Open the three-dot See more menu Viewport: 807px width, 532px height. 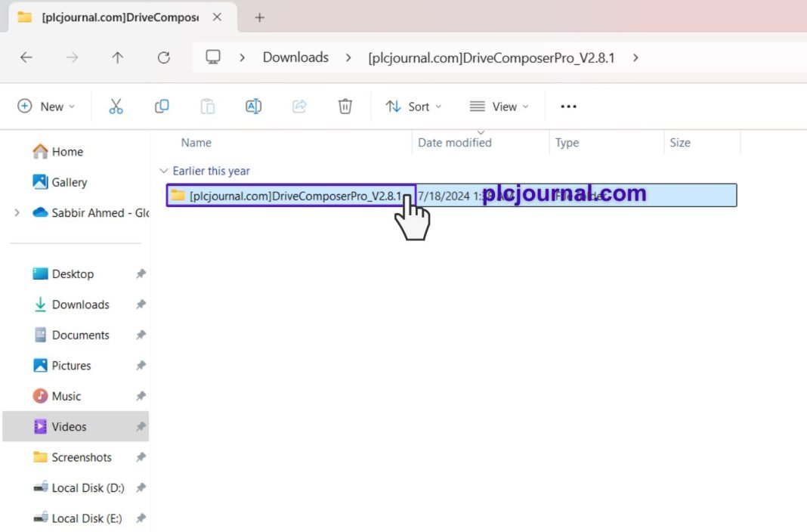[568, 107]
